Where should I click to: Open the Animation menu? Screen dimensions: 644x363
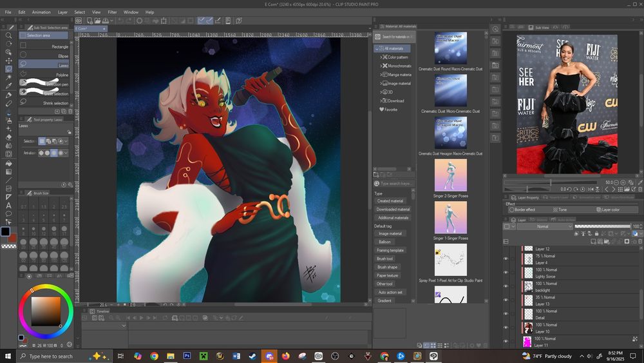pyautogui.click(x=41, y=12)
